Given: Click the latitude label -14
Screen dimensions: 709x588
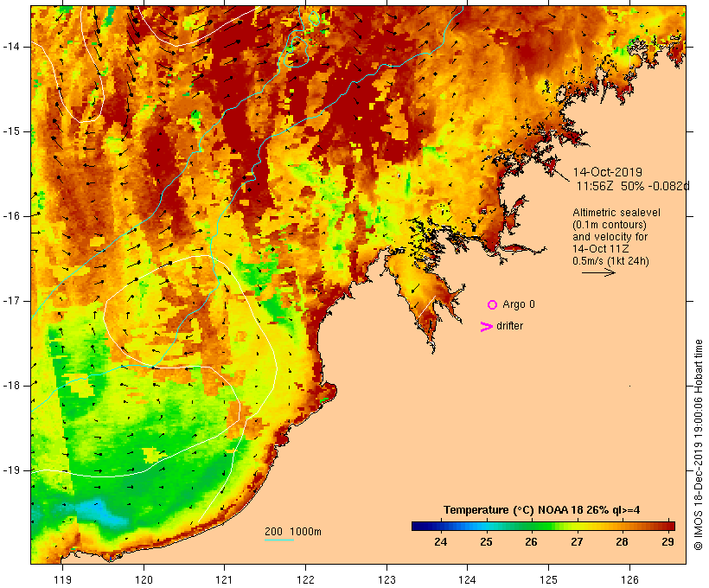Looking at the screenshot, I should (x=11, y=47).
